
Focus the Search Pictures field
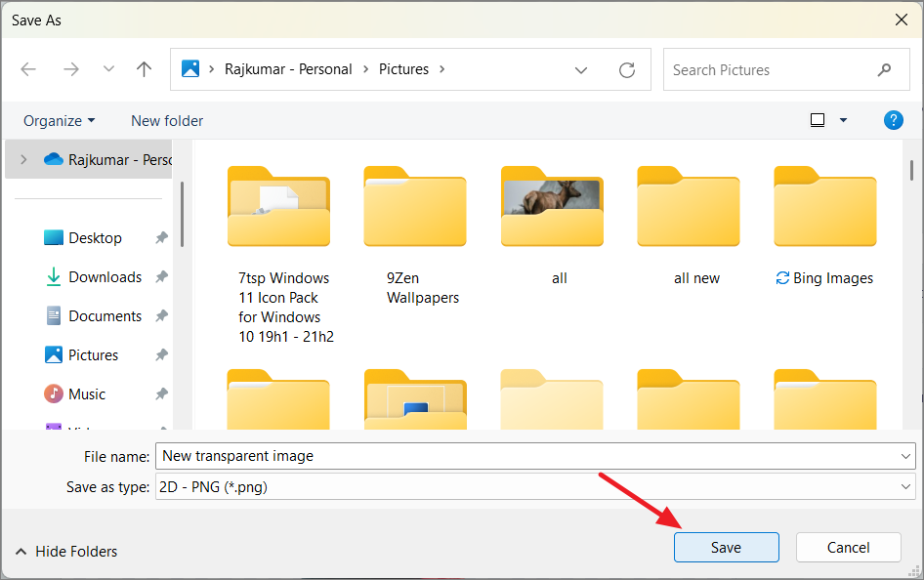(x=786, y=69)
